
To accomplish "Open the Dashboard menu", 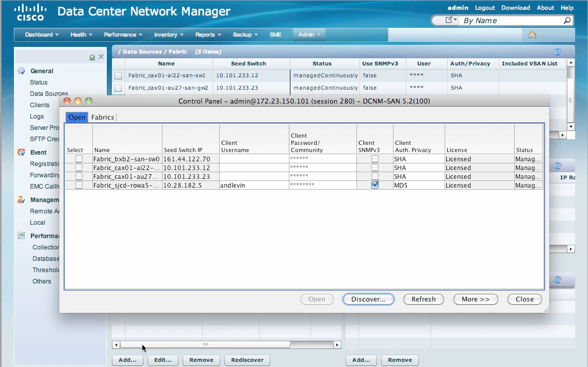I will [42, 35].
